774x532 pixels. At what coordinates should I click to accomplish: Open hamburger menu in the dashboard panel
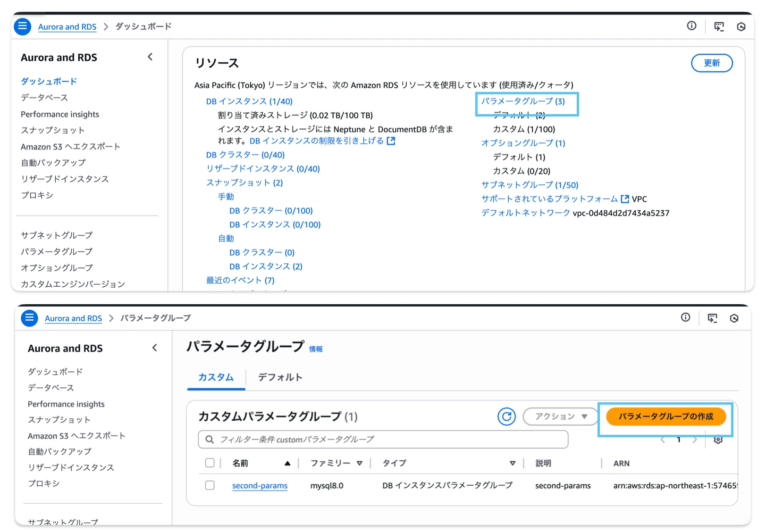click(22, 26)
